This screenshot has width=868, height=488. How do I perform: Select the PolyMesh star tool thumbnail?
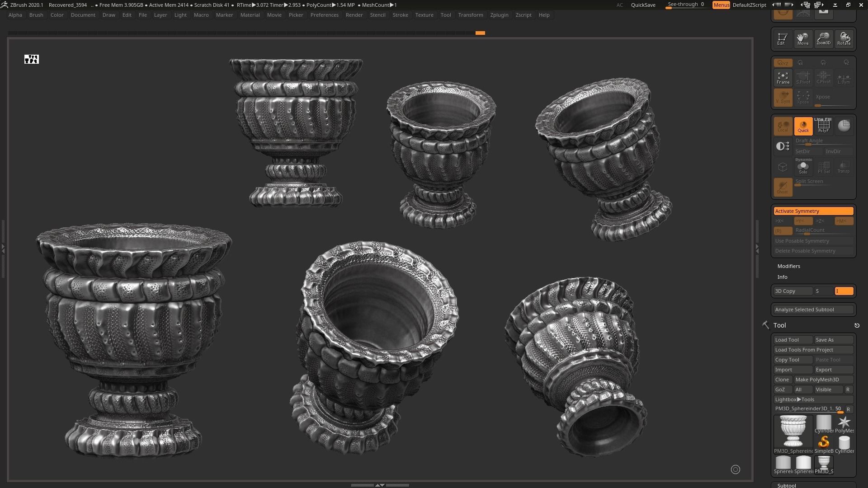point(844,424)
